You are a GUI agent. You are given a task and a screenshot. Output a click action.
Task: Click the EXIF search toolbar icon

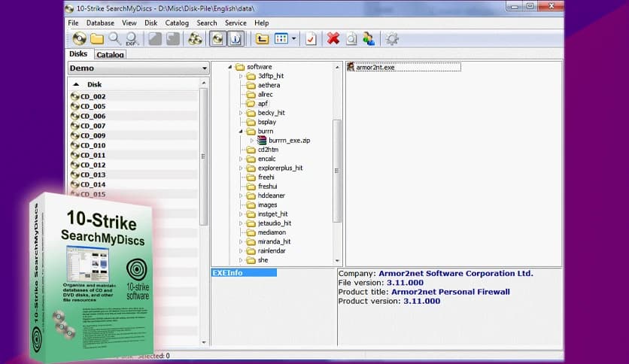[132, 39]
